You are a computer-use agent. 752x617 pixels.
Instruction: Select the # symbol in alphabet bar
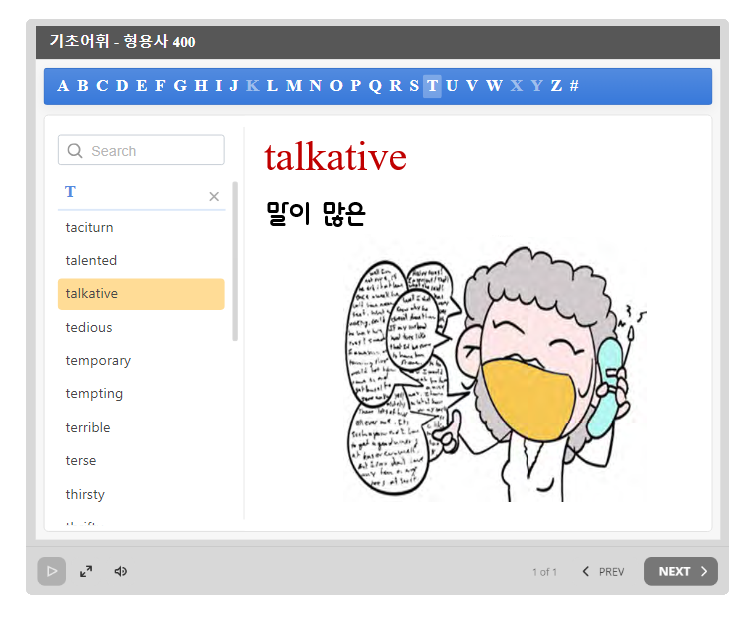pos(574,86)
